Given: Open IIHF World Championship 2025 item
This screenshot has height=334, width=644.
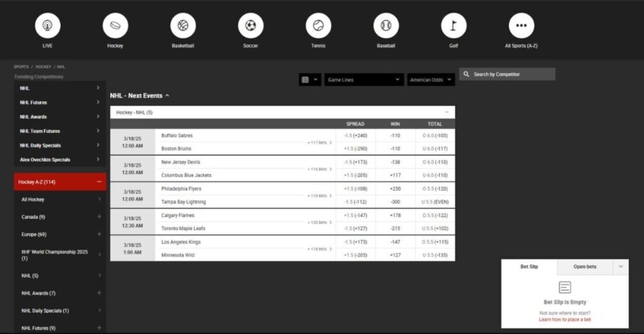Looking at the screenshot, I should click(60, 255).
